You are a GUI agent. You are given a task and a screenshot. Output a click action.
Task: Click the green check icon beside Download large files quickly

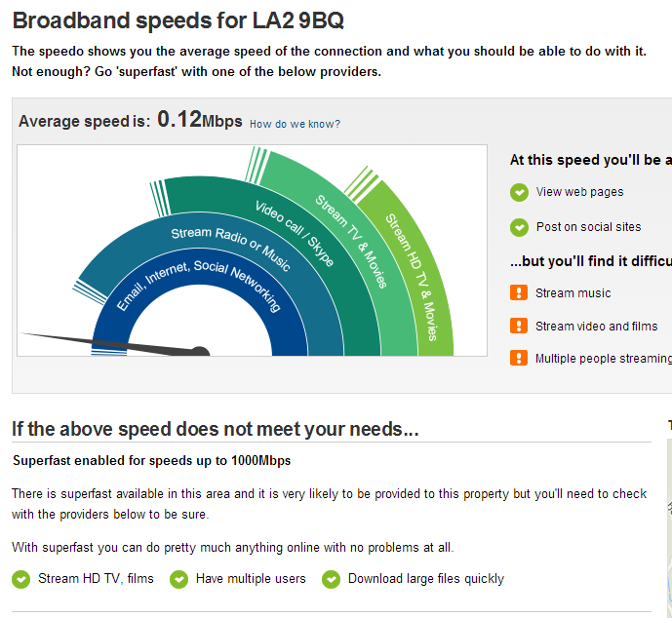pyautogui.click(x=331, y=579)
